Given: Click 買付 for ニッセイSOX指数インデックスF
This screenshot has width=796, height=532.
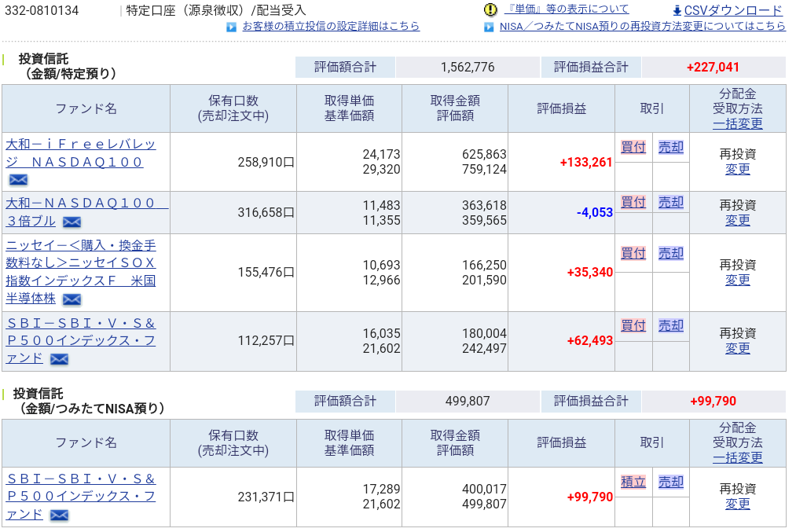Looking at the screenshot, I should click(x=633, y=253).
